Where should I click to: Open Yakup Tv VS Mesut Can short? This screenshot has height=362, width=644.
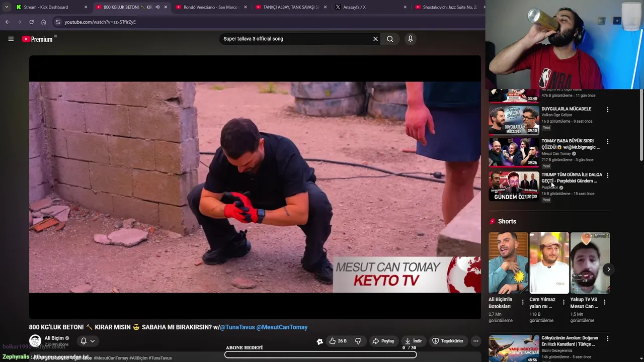click(x=590, y=263)
